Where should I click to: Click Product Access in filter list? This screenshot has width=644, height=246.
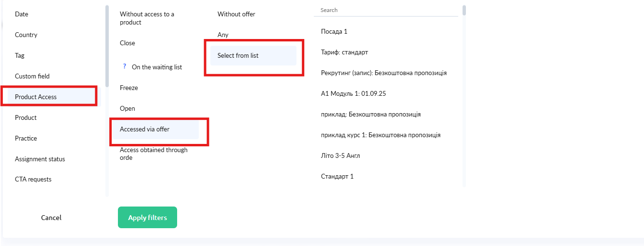[36, 97]
